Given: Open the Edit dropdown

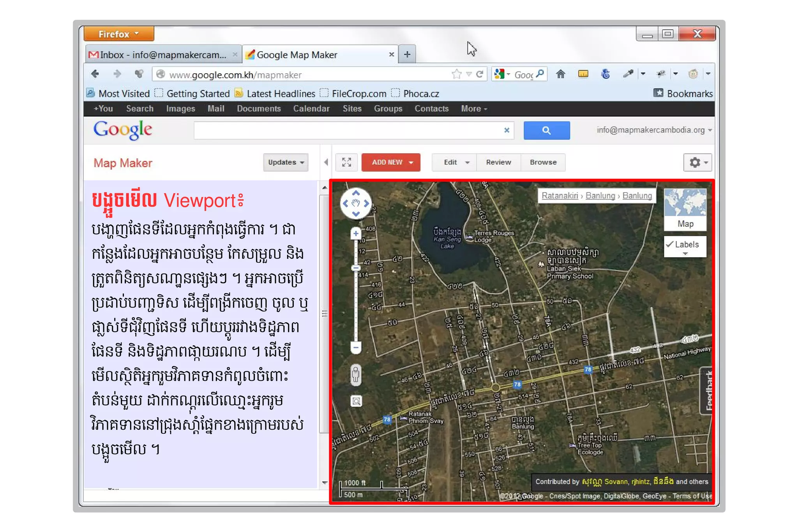Looking at the screenshot, I should coord(454,162).
